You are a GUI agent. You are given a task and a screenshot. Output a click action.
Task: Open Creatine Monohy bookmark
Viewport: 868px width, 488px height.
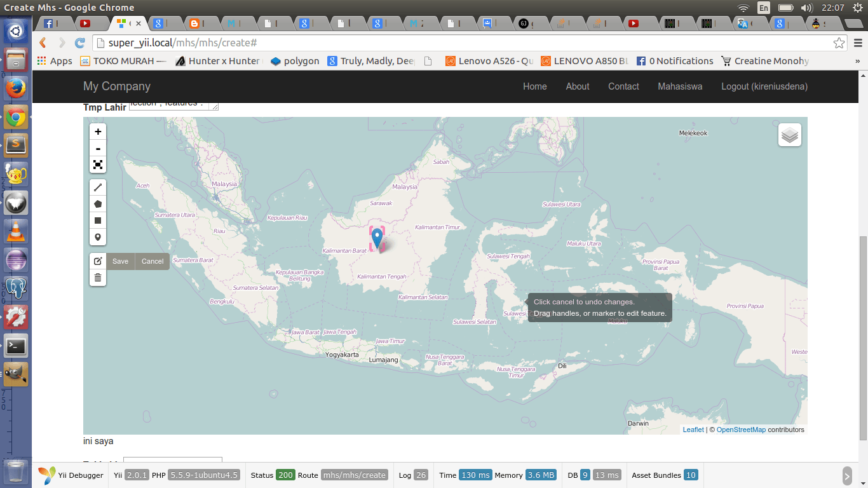(766, 61)
